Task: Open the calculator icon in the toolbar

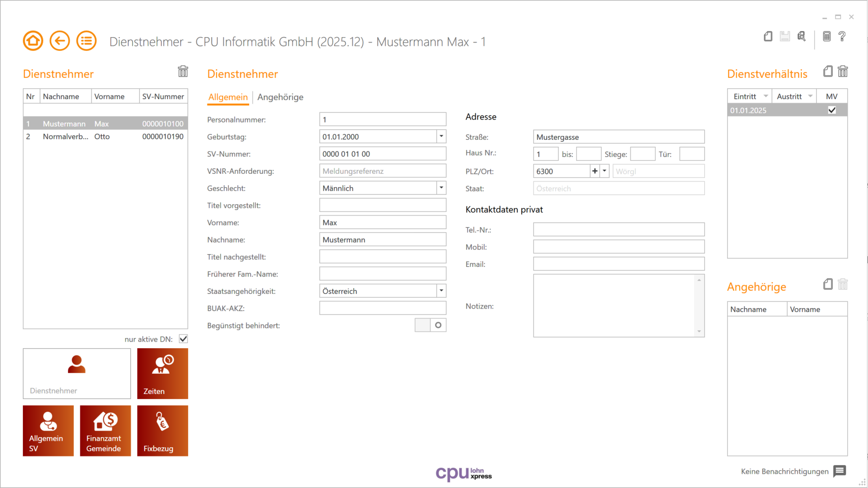Action: (x=827, y=36)
